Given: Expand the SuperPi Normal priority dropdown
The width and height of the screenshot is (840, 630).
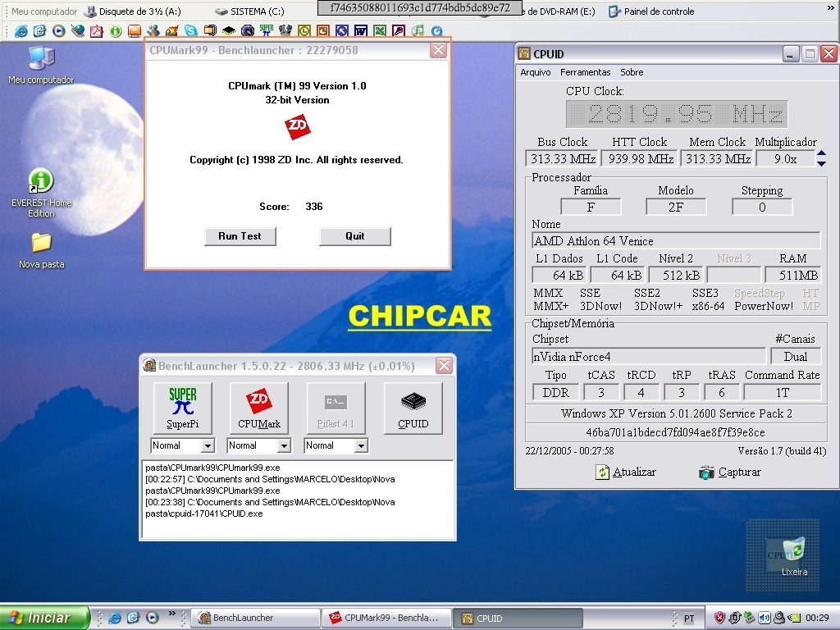Looking at the screenshot, I should pos(208,445).
